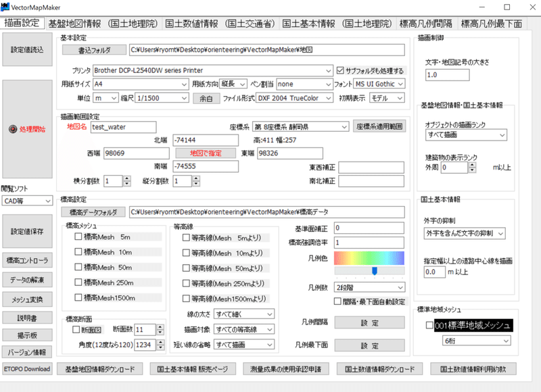Open 線の太さ すべて細く dropdown
The height and width of the screenshot is (392, 541).
click(x=244, y=314)
